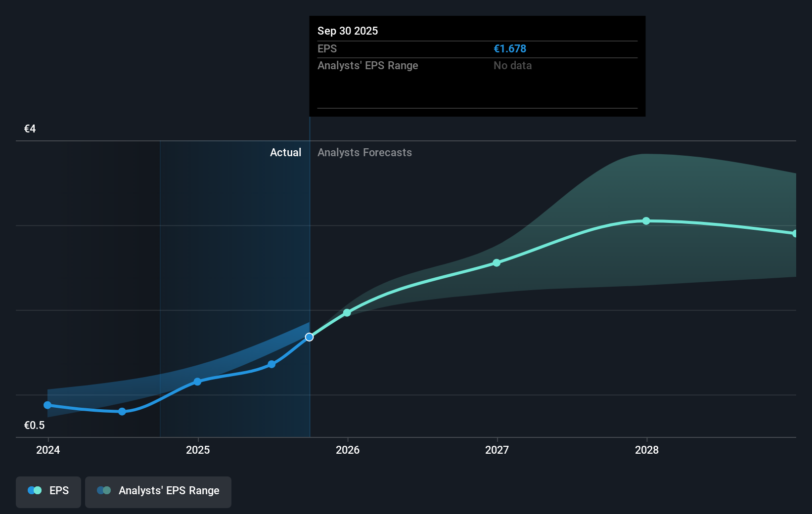The height and width of the screenshot is (514, 812).
Task: Select the 2027 forecast EPS point
Action: coord(496,263)
